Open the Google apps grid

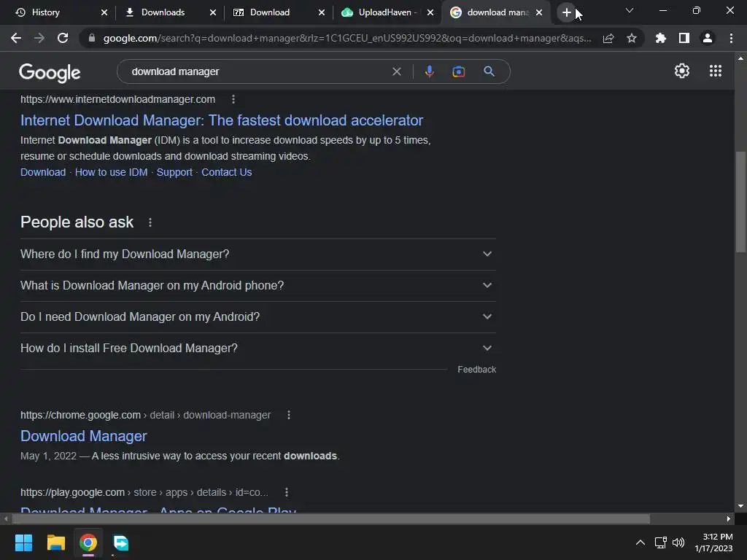715,71
